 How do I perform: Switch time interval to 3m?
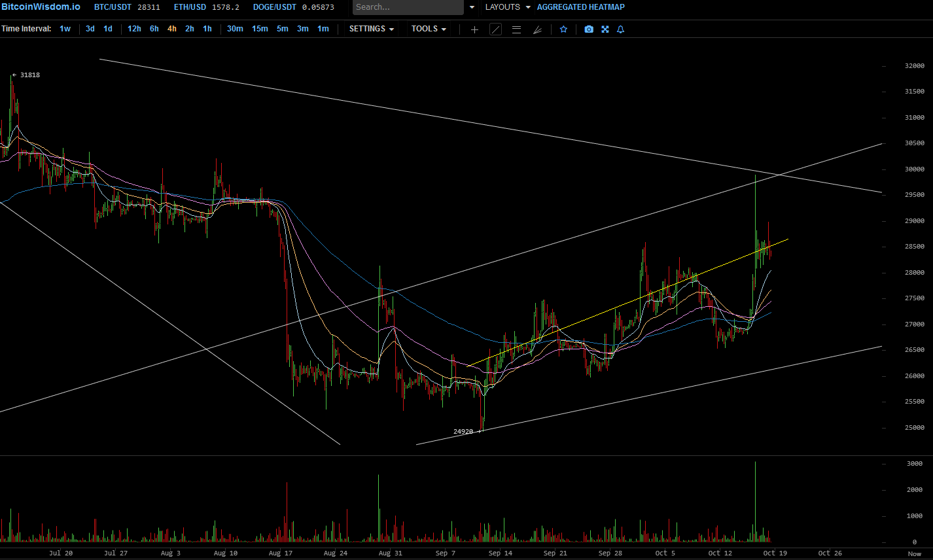pos(303,29)
